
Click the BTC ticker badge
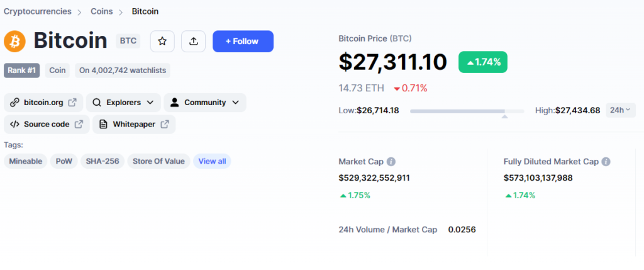128,41
